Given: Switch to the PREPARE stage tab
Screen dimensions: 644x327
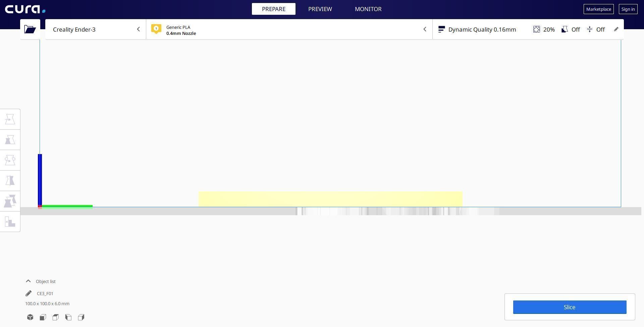Looking at the screenshot, I should [274, 9].
